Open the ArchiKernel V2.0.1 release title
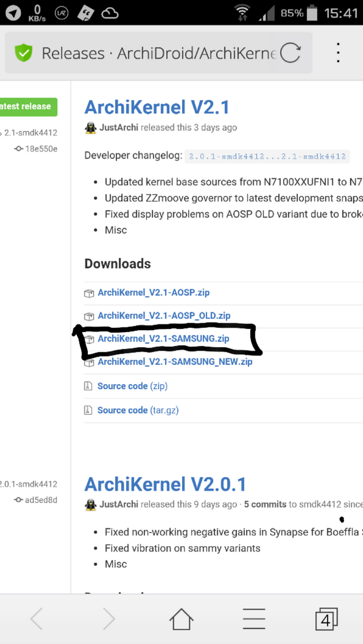The height and width of the screenshot is (644, 363). (x=165, y=484)
